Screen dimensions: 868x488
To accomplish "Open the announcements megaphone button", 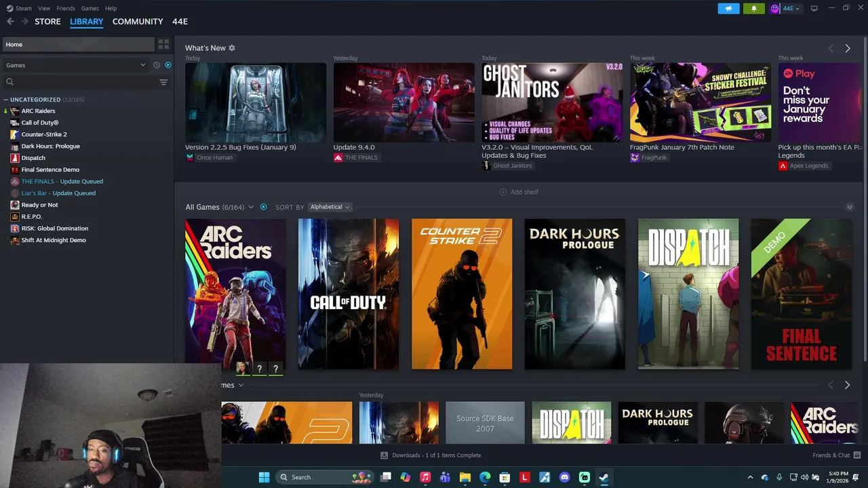I will click(728, 8).
